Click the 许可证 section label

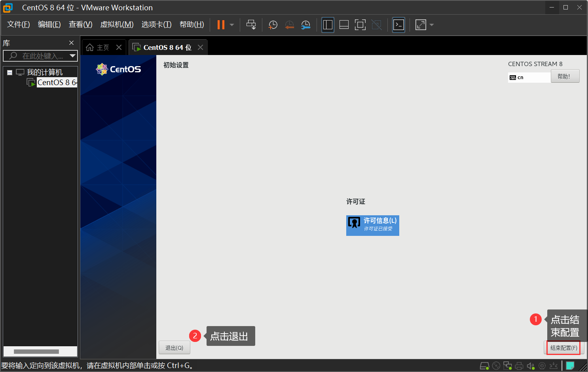(356, 201)
